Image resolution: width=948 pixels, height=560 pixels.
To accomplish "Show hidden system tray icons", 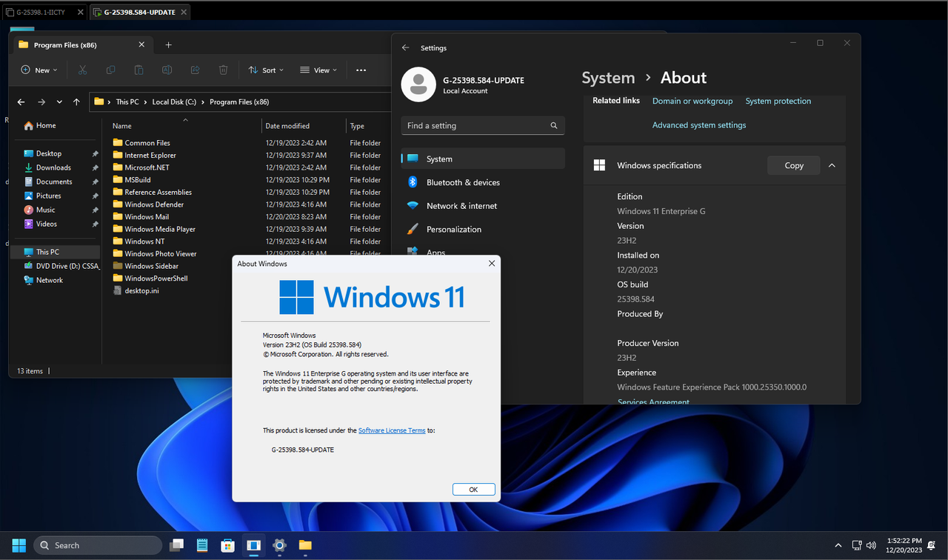I will [838, 545].
